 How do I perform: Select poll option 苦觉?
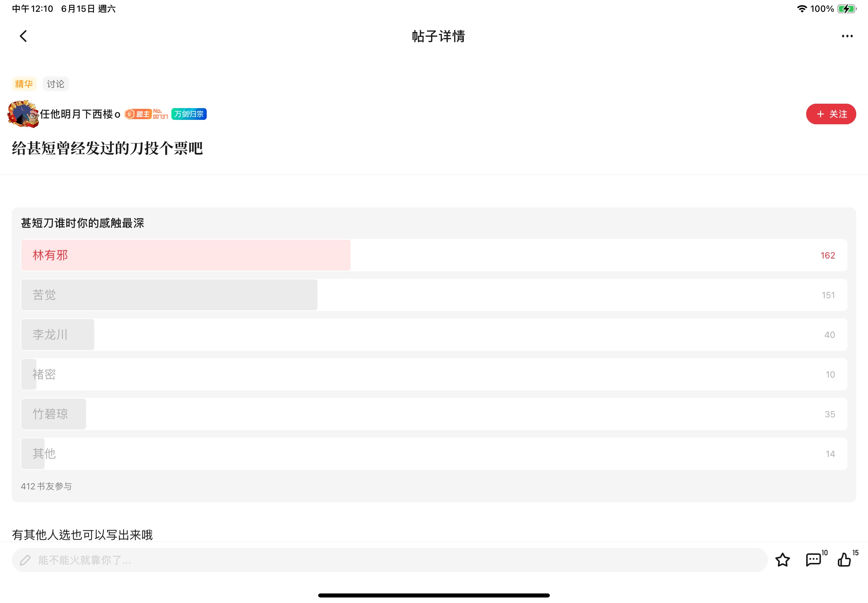tap(434, 295)
